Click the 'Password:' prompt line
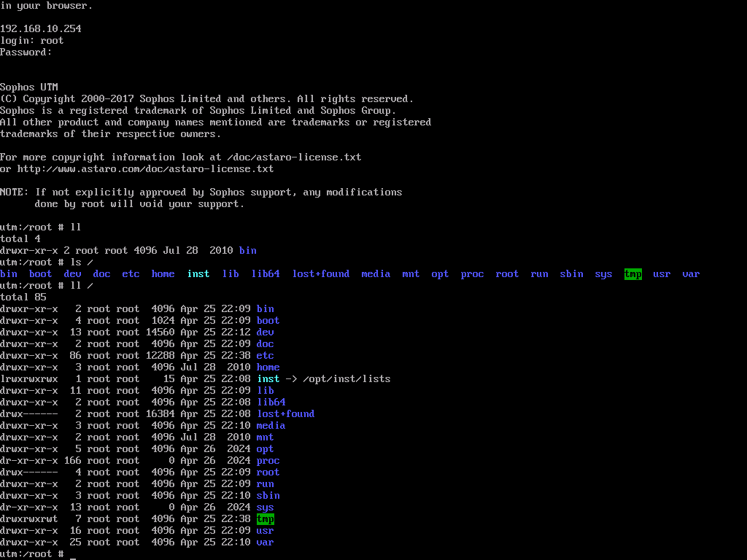This screenshot has height=560, width=747. (26, 52)
